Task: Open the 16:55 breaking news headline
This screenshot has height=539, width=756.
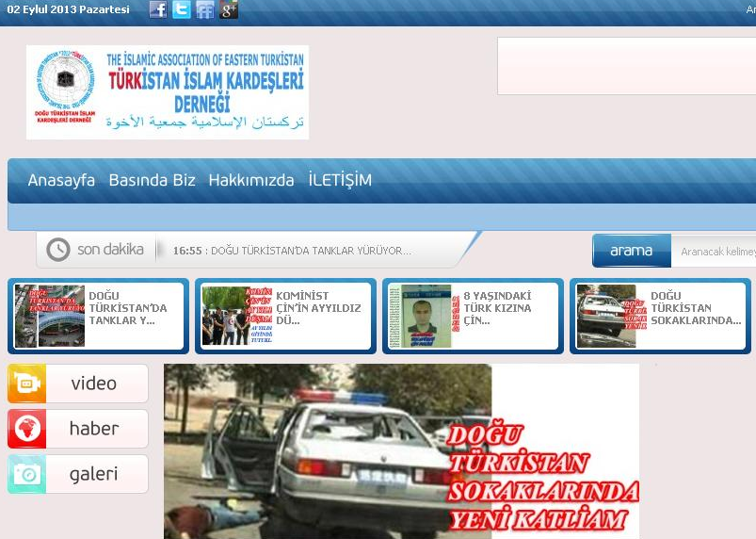Action: click(293, 251)
